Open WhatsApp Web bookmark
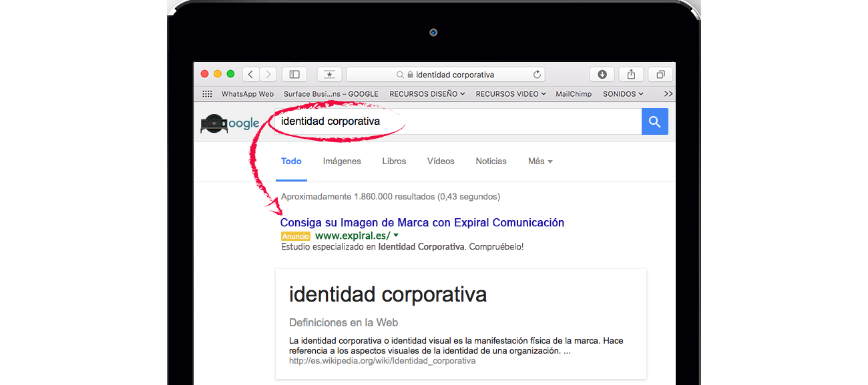The height and width of the screenshot is (385, 868). (248, 94)
